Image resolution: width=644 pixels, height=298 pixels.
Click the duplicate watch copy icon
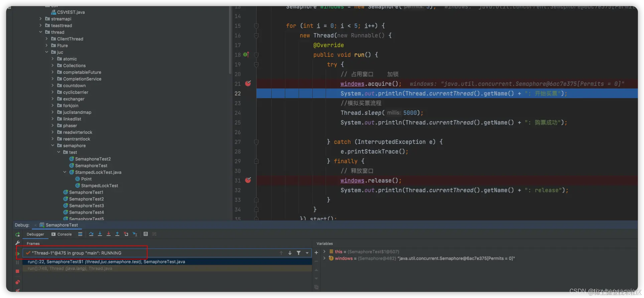pos(316,287)
